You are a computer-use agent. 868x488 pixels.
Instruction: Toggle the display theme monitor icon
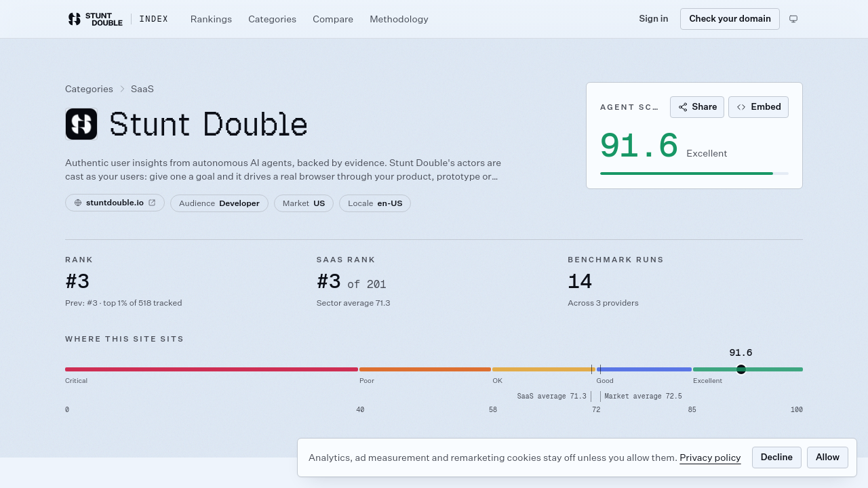pos(793,19)
